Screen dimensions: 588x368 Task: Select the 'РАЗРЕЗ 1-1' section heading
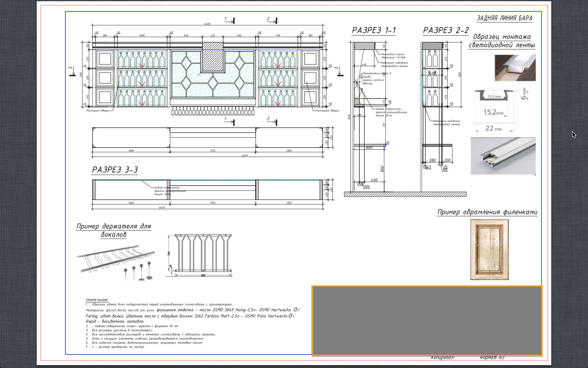click(374, 30)
